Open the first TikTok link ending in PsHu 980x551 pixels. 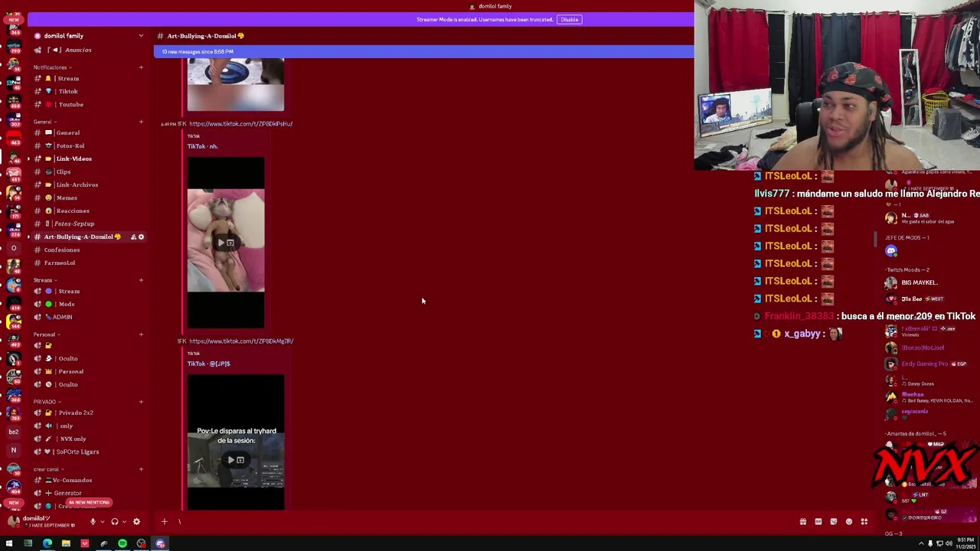point(240,123)
